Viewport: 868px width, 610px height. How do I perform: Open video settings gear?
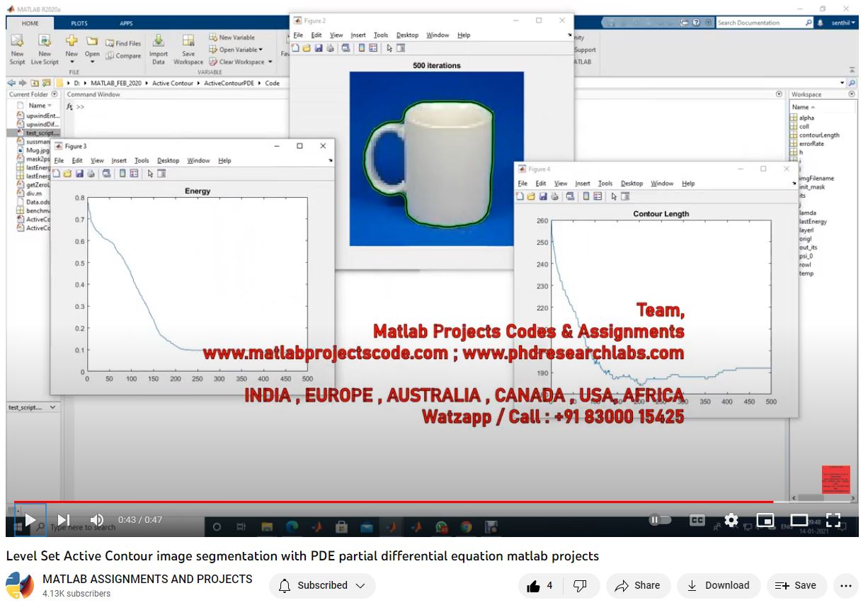(x=731, y=520)
